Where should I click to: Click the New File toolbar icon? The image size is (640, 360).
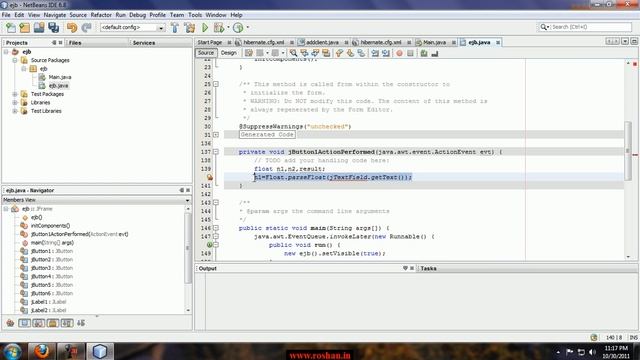(11, 27)
